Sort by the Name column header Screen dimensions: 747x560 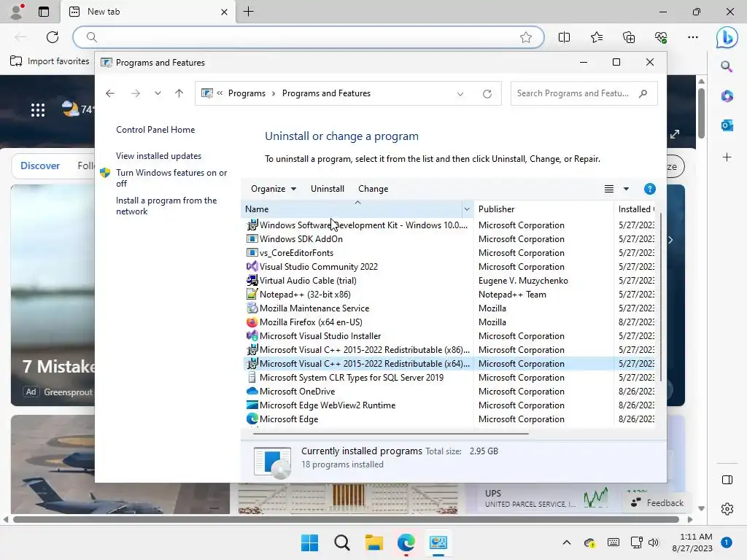[x=352, y=209]
